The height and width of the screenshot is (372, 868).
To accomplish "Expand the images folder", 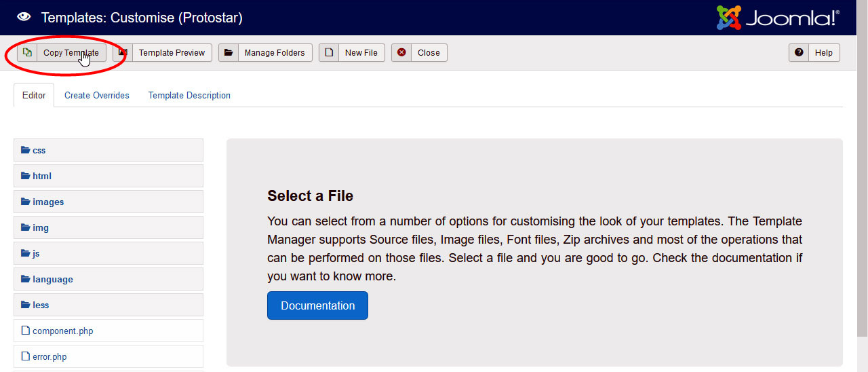I will coord(47,202).
